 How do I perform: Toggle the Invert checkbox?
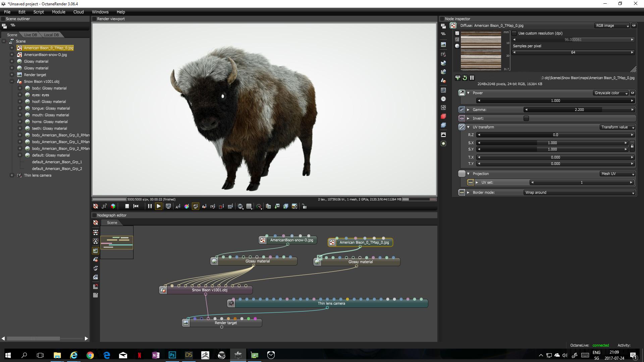(526, 118)
